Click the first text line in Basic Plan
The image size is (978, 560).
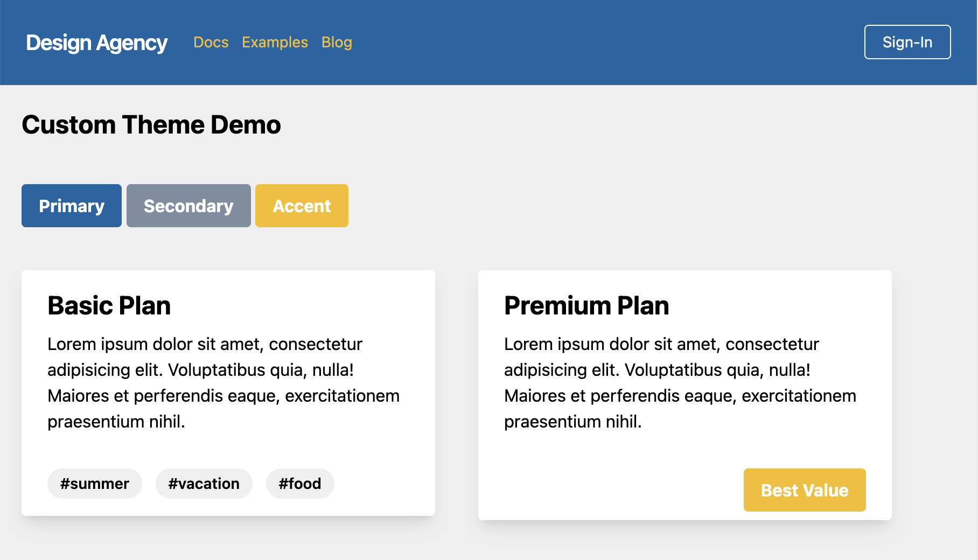coord(205,344)
